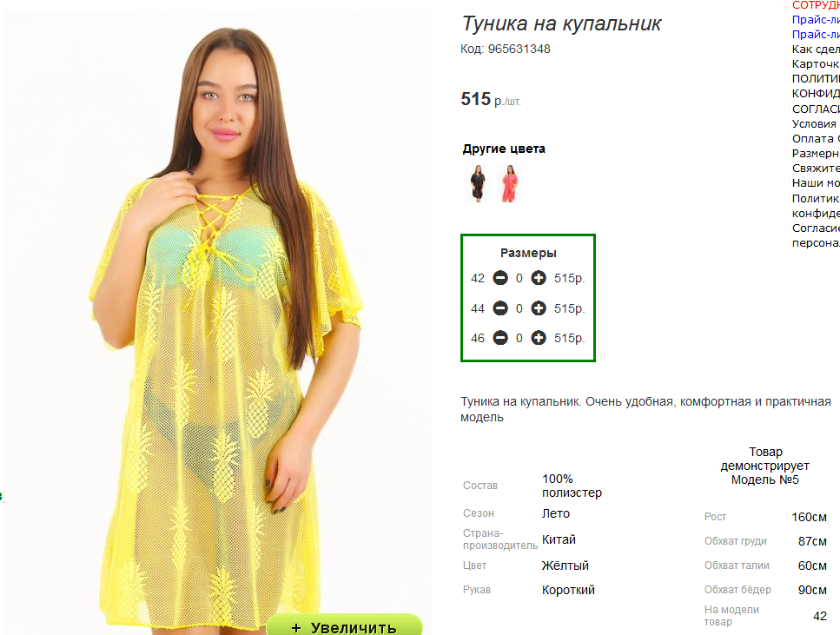Click the green Увеличить zoom button
Screen dimensions: 840x635
click(345, 625)
